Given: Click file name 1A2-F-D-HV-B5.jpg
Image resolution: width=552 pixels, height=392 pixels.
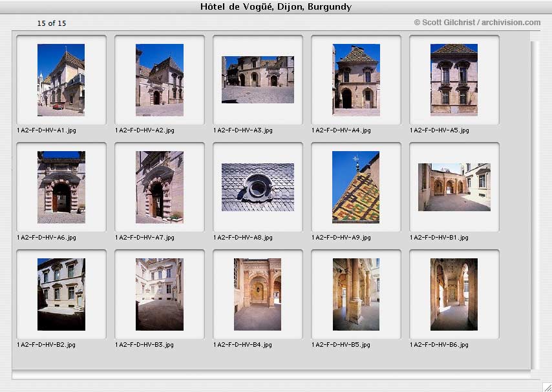Looking at the screenshot, I should pyautogui.click(x=341, y=345).
